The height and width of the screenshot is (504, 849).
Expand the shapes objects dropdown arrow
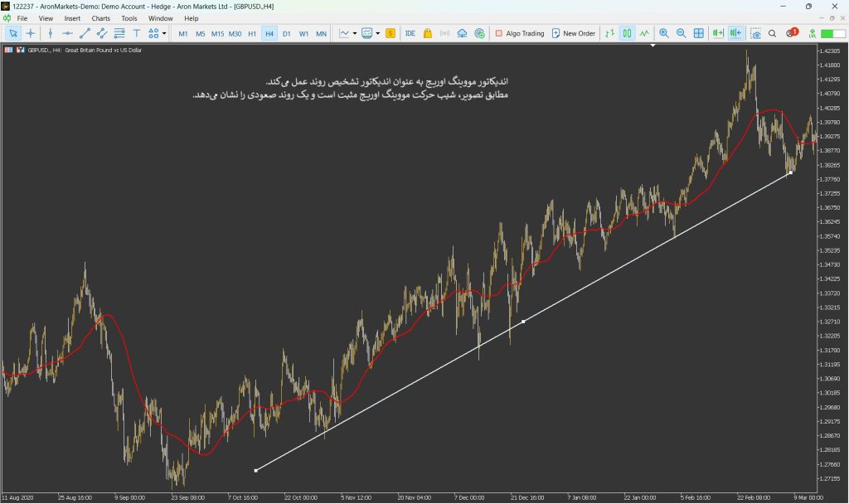(x=164, y=33)
